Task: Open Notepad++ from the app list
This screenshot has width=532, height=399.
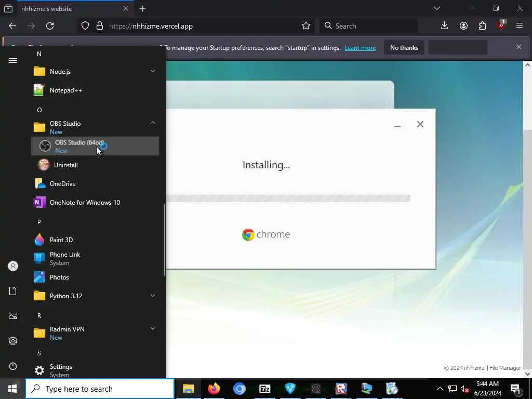Action: coord(95,90)
